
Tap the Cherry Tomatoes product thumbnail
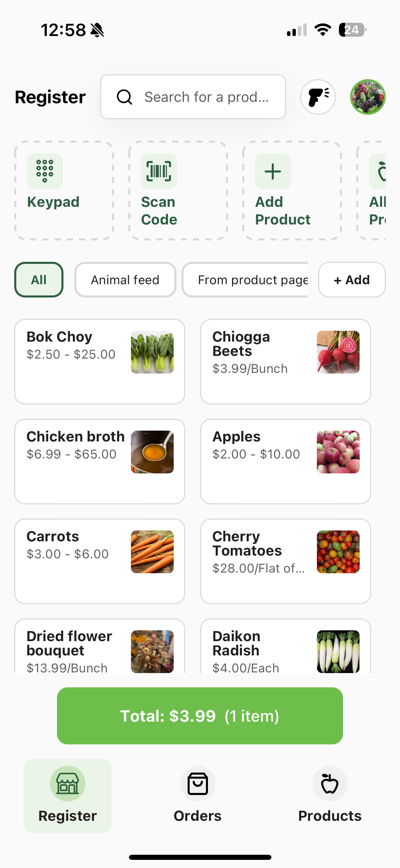coord(338,552)
